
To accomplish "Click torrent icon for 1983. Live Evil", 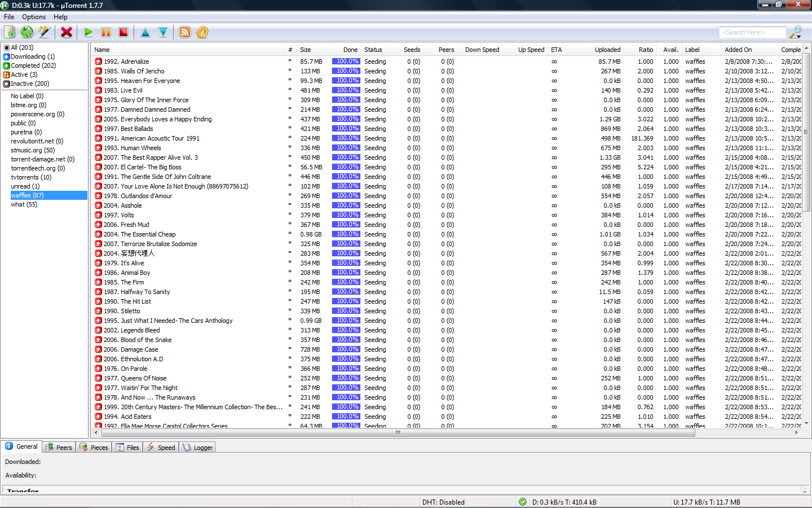I will point(99,90).
